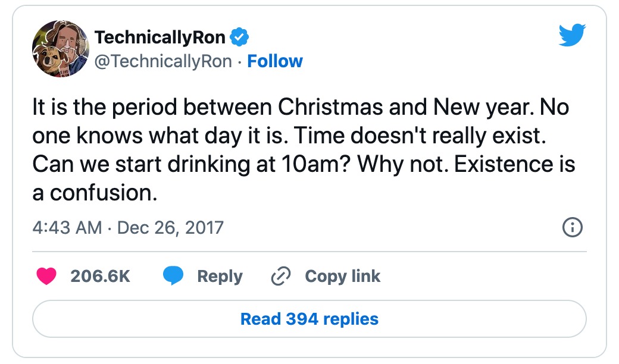Select the Reply text label

point(220,276)
